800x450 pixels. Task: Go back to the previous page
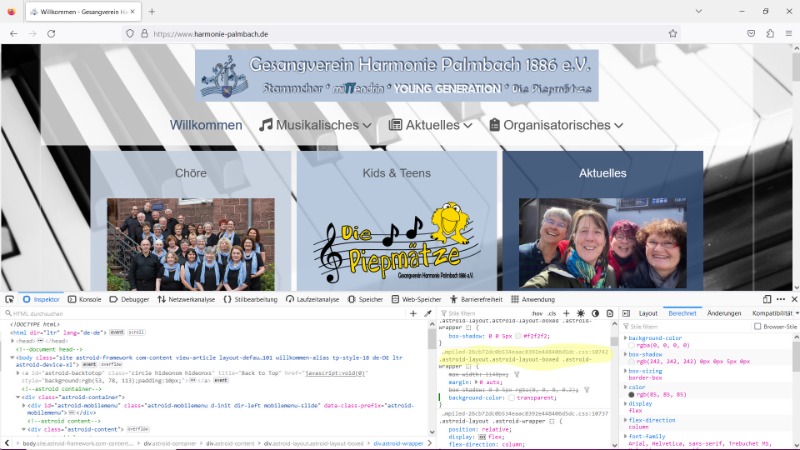14,34
